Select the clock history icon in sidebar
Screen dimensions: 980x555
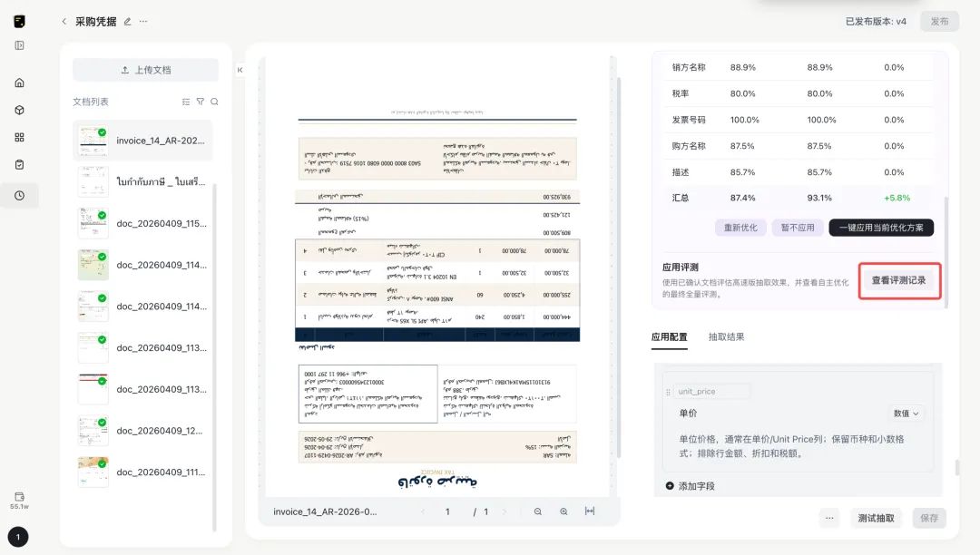(x=19, y=195)
